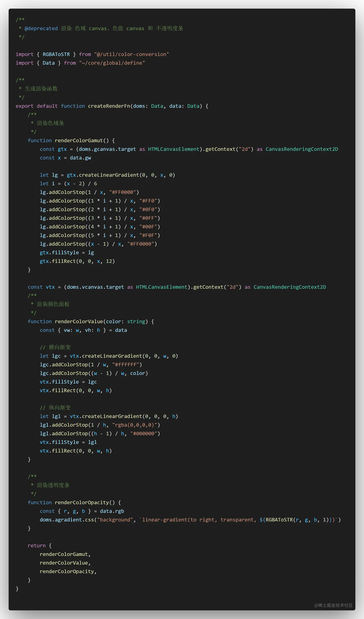This screenshot has width=364, height=619.
Task: Click the const x = data.gw line
Action: click(x=65, y=158)
